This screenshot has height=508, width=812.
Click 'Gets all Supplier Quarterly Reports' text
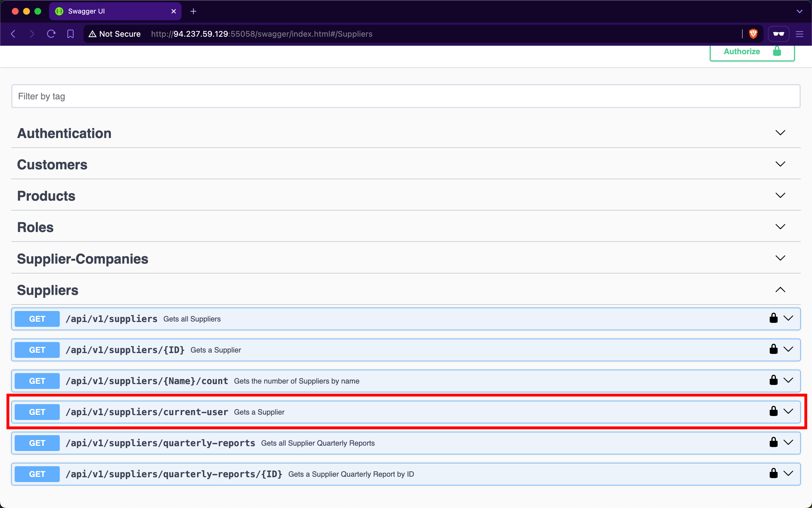coord(318,443)
